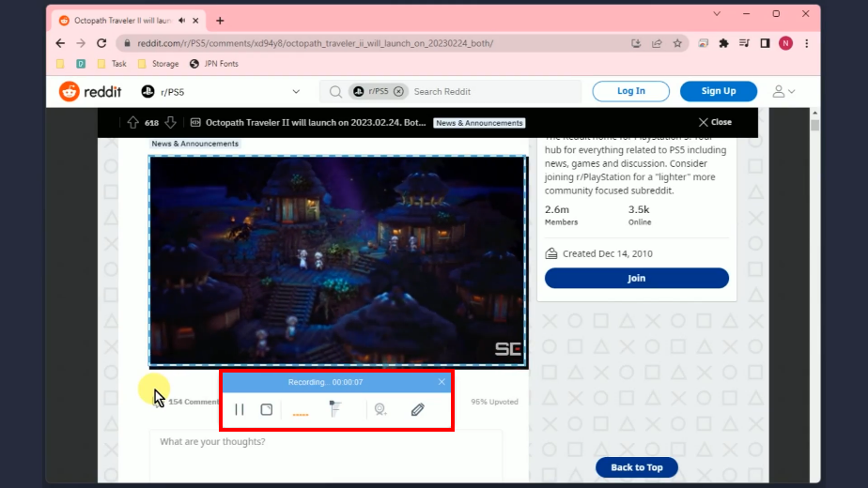Open a new browser tab
This screenshot has width=868, height=488.
tap(220, 21)
